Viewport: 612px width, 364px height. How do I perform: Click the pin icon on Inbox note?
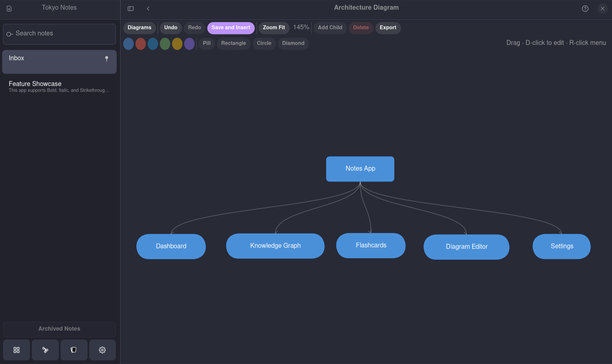pos(106,59)
